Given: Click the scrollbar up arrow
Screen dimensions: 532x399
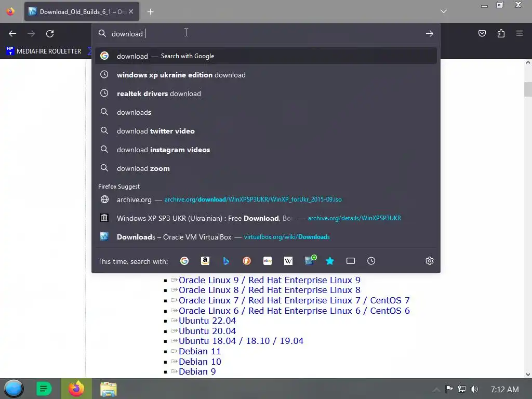Looking at the screenshot, I should pyautogui.click(x=528, y=62).
